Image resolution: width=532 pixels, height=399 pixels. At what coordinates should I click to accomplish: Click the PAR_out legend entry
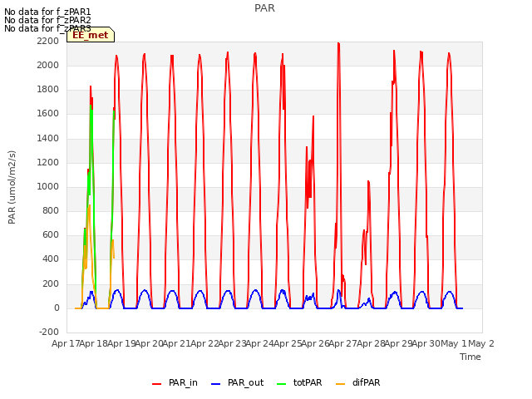(238, 383)
